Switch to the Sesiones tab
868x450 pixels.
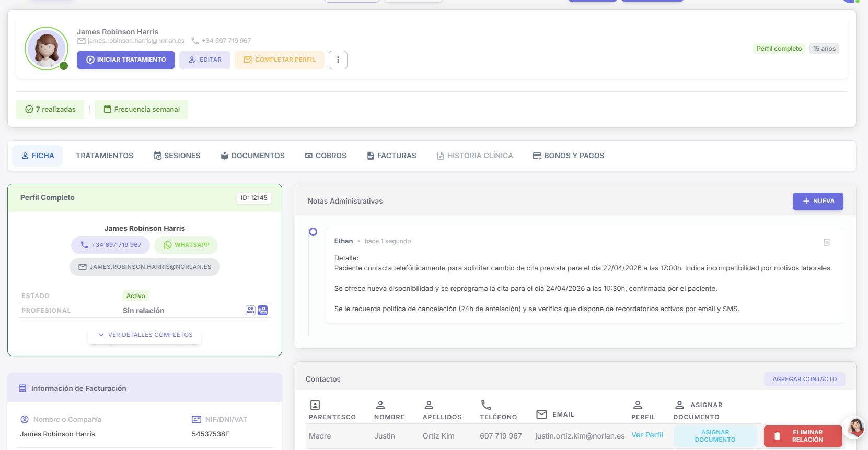pos(177,156)
